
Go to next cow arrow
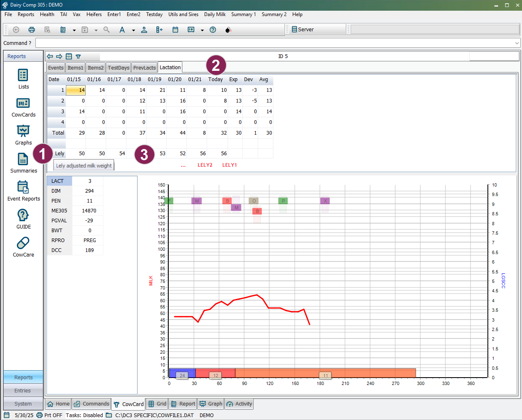(x=59, y=56)
